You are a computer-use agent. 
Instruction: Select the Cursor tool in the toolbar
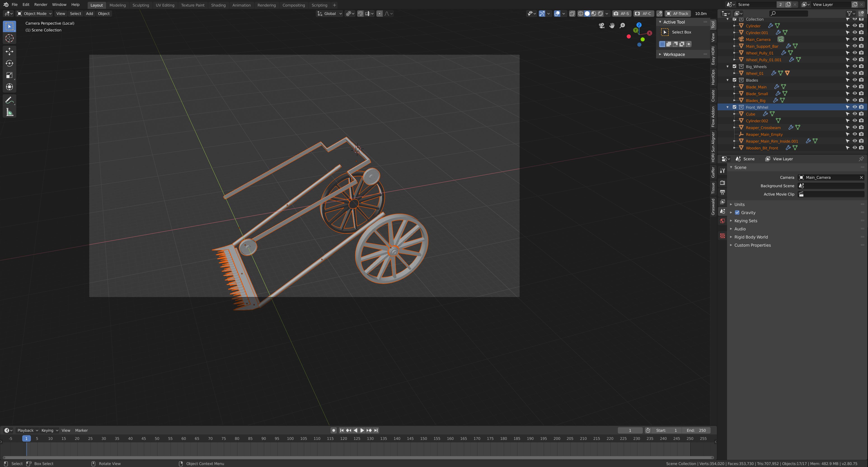(x=9, y=38)
